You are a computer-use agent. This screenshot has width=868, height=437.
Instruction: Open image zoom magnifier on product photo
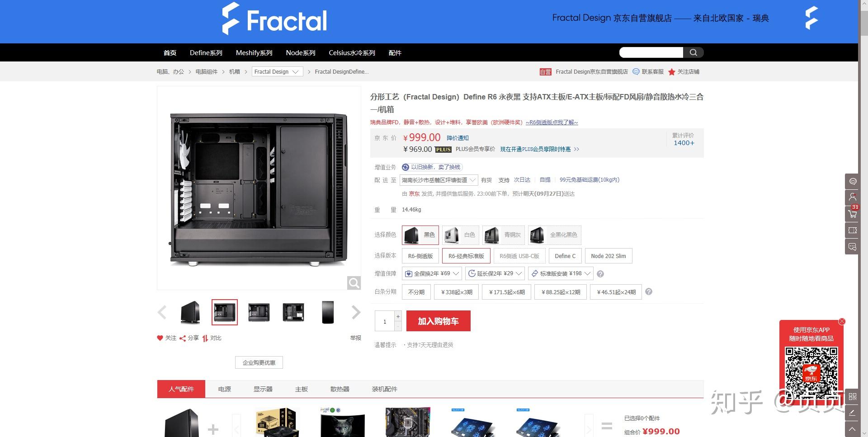pyautogui.click(x=354, y=283)
